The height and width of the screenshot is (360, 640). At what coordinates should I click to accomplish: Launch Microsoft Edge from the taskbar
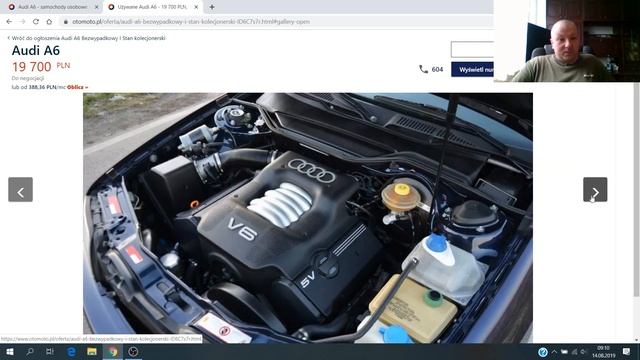tap(71, 351)
